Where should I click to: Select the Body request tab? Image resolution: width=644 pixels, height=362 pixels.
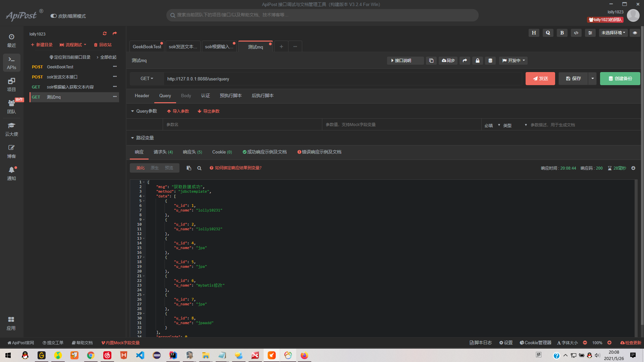pyautogui.click(x=186, y=96)
